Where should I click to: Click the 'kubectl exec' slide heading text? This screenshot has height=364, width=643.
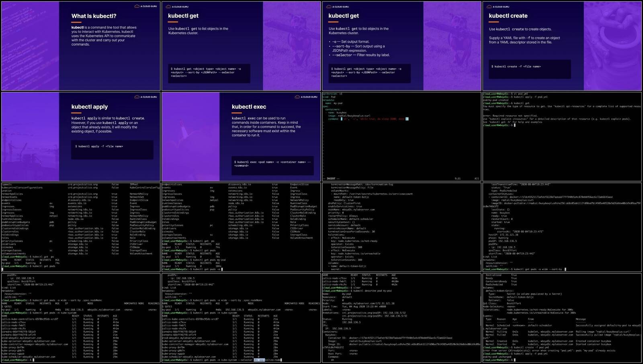[249, 107]
